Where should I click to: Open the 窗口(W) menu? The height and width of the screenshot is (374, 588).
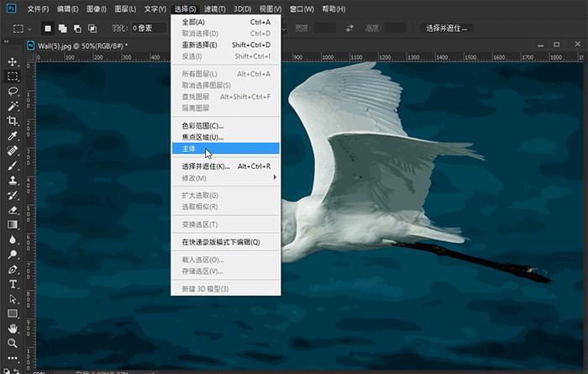[302, 8]
